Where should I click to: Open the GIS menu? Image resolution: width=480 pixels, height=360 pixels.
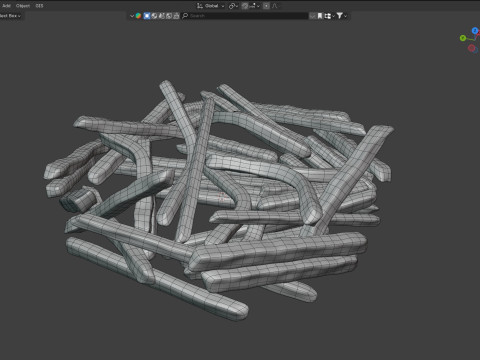click(x=39, y=6)
